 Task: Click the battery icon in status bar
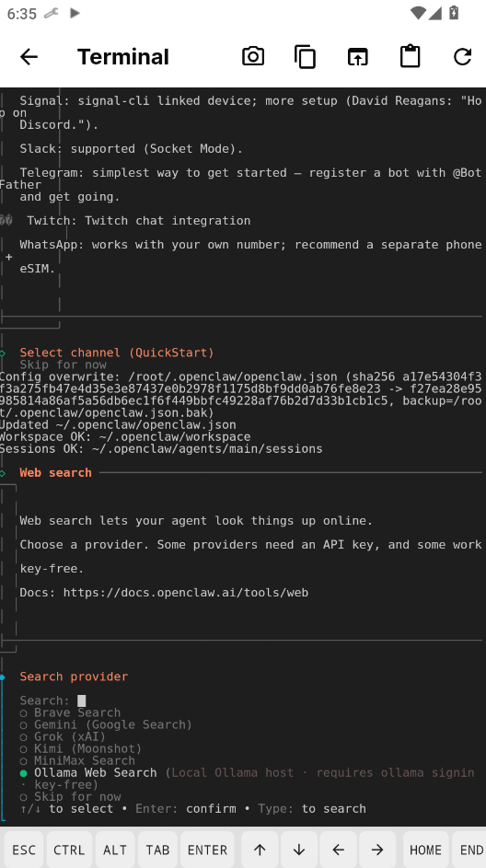click(x=454, y=12)
